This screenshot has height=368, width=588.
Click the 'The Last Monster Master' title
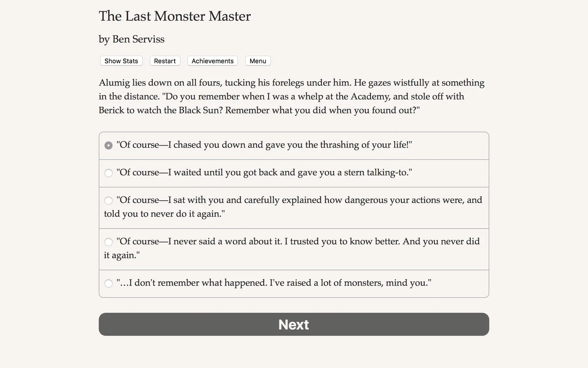tap(175, 16)
